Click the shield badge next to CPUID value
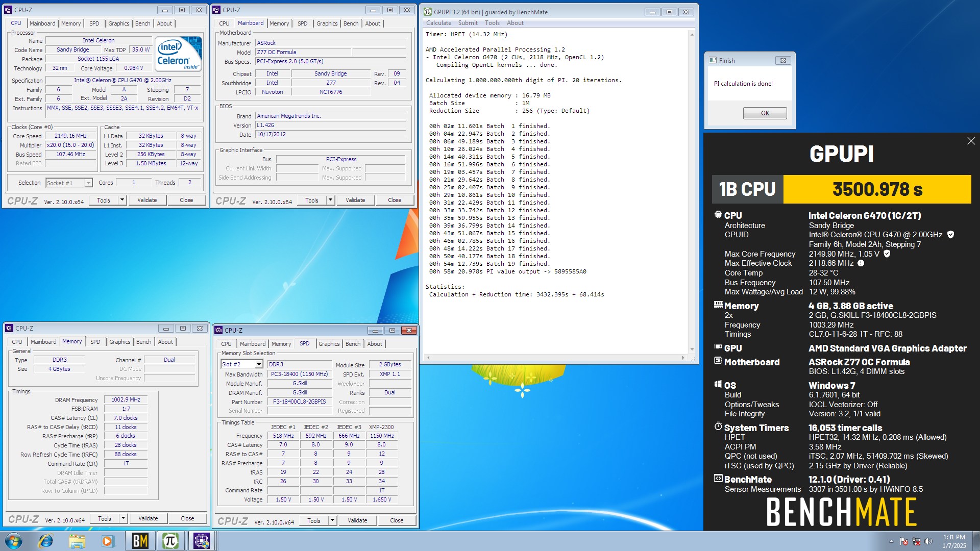Viewport: 980px width, 551px height. coord(950,235)
